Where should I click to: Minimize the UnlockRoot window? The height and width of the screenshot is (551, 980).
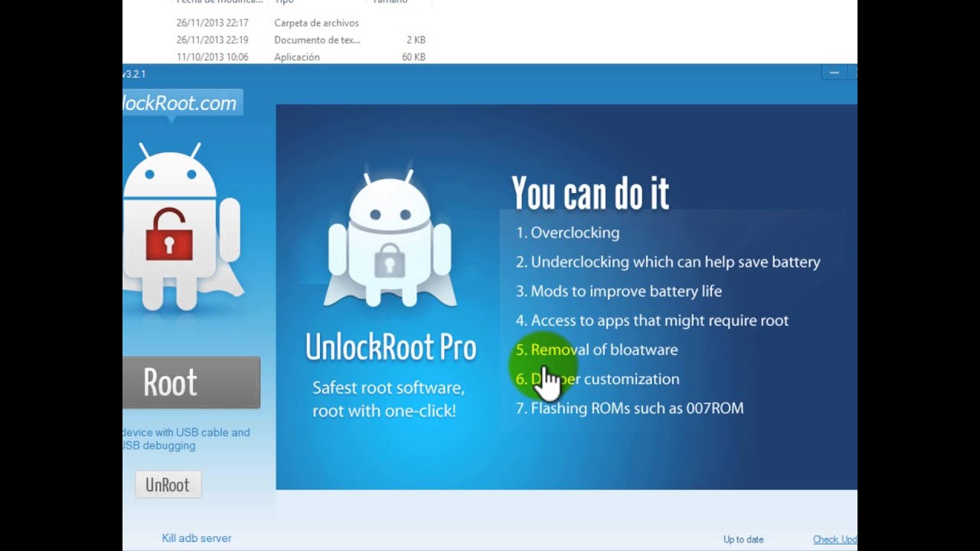point(835,73)
